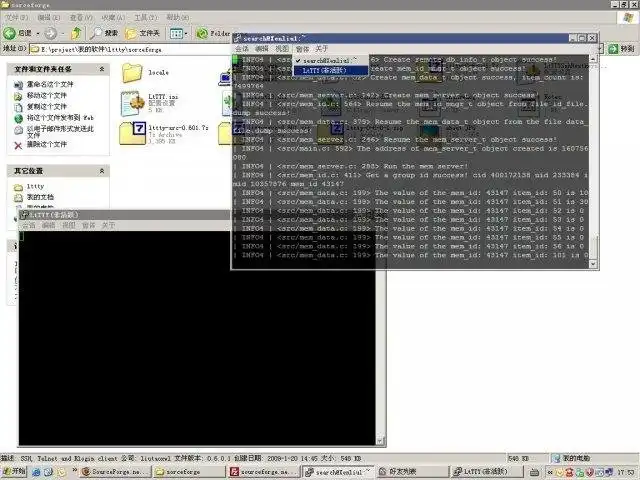Collapse the Other Places (其它位置) panel

[x=102, y=171]
